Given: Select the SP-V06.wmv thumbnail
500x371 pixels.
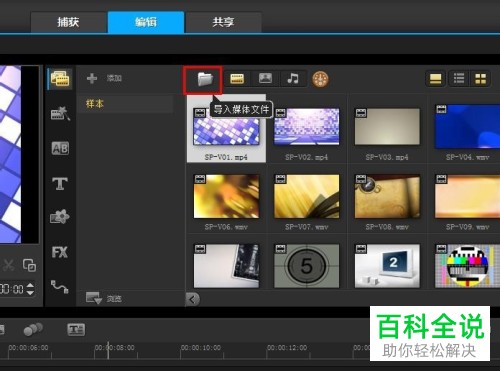Looking at the screenshot, I should coord(226,197).
